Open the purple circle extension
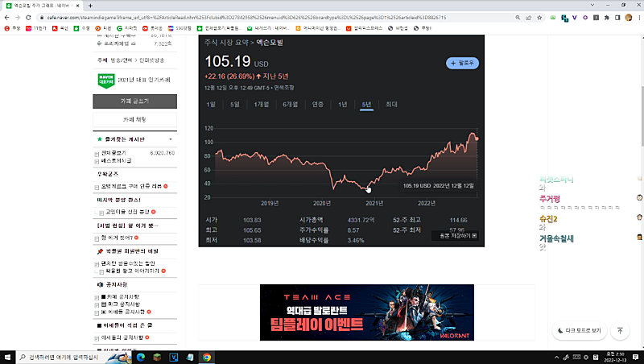The height and width of the screenshot is (364, 644). click(x=585, y=18)
